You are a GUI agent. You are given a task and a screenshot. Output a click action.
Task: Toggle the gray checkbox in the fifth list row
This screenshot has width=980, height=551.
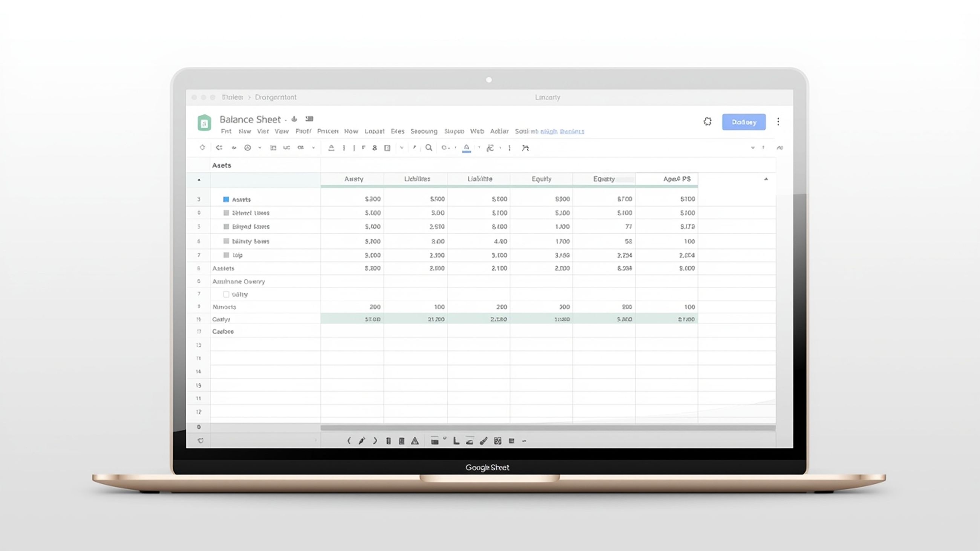(x=227, y=255)
